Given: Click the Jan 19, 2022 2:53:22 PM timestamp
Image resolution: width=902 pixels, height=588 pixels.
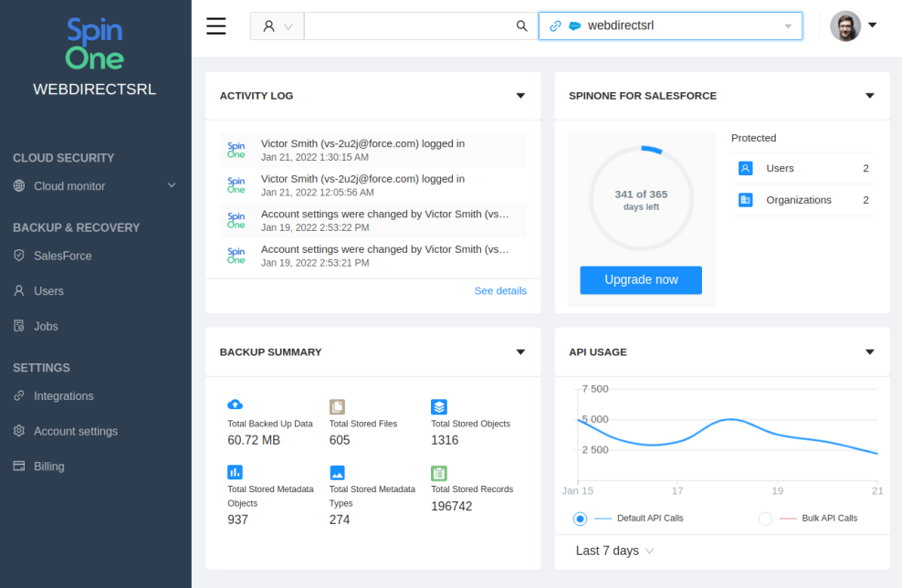Looking at the screenshot, I should (315, 227).
